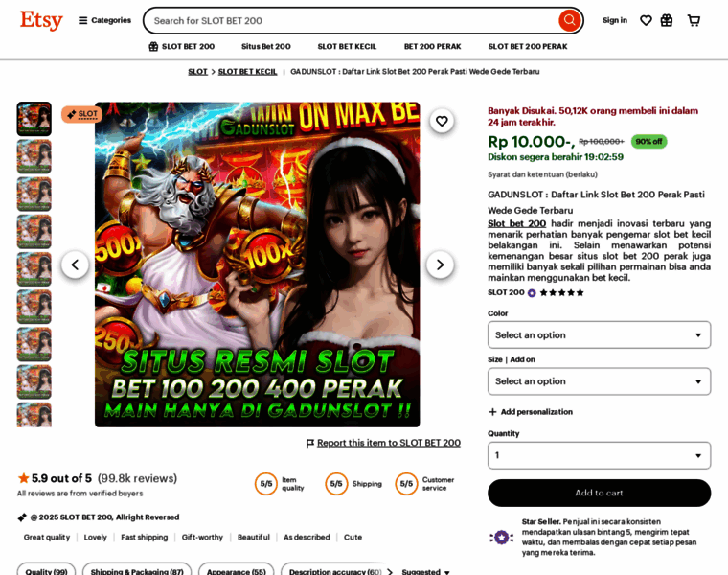Show next product image arrow

pyautogui.click(x=440, y=264)
